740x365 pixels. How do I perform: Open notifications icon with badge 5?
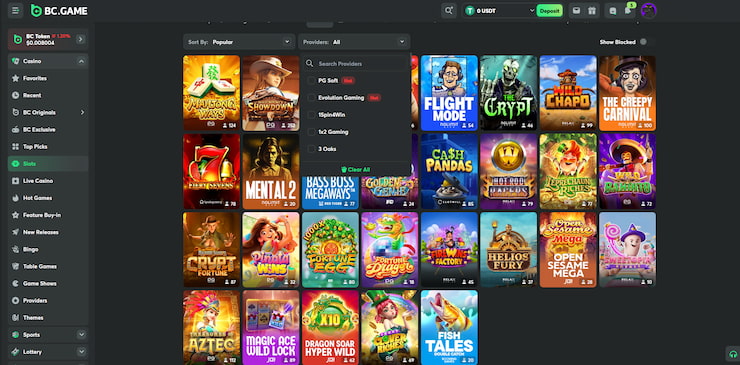pyautogui.click(x=628, y=10)
